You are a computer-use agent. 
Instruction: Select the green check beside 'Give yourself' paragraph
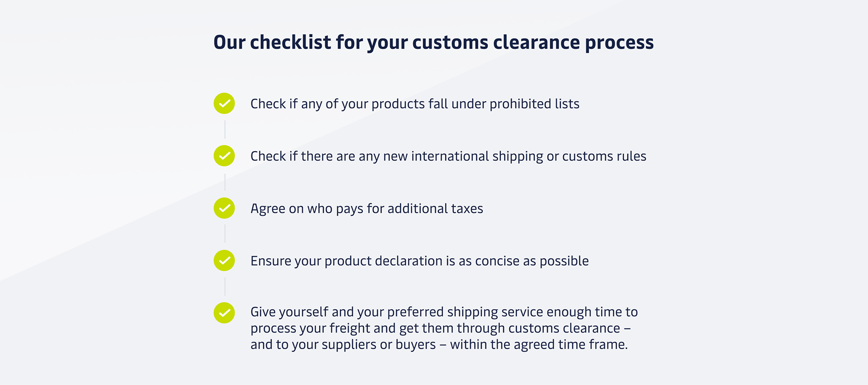[x=224, y=313]
